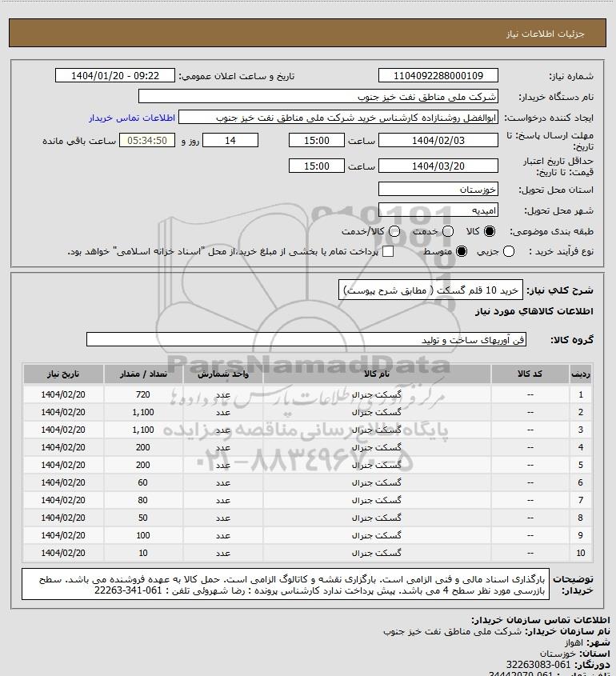The image size is (616, 676).
Task: Click the description field خرید 10 قلم گسکت
Action: (x=430, y=290)
